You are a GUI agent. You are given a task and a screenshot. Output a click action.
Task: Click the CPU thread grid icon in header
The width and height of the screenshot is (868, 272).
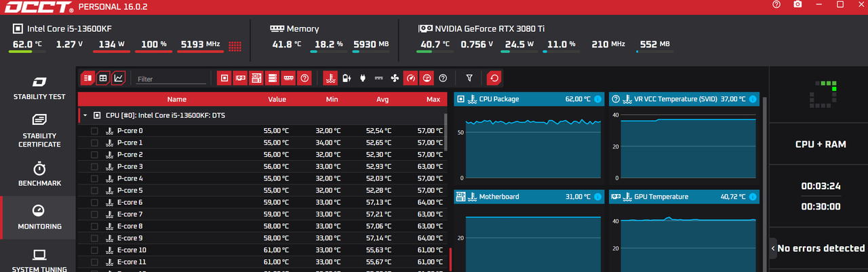coord(235,45)
